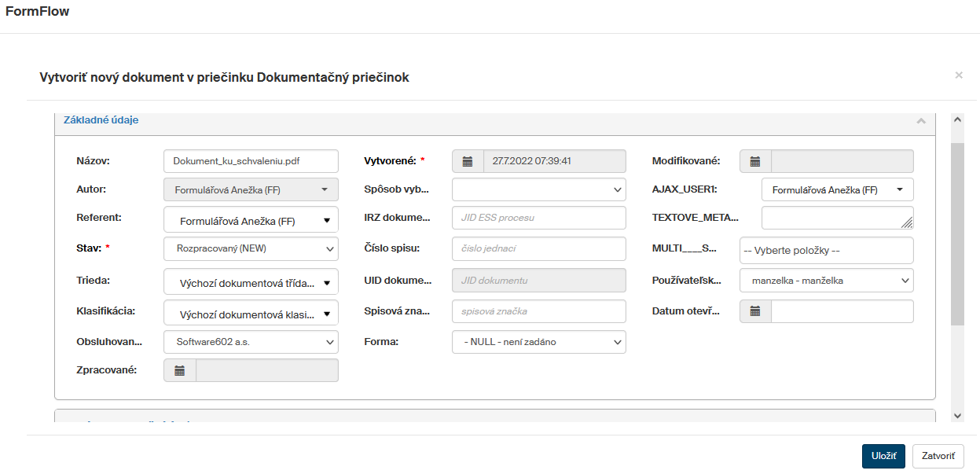
Task: Open calendar icon for Vytvorené date
Action: [468, 161]
